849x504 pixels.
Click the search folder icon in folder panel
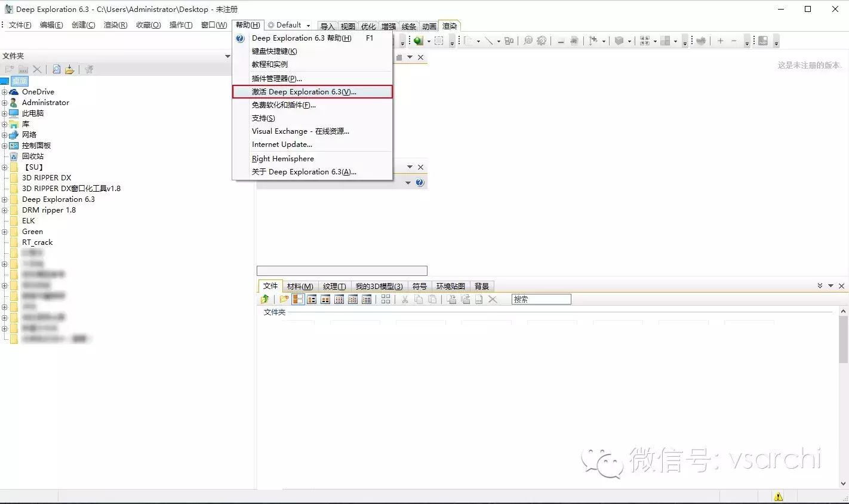point(56,69)
